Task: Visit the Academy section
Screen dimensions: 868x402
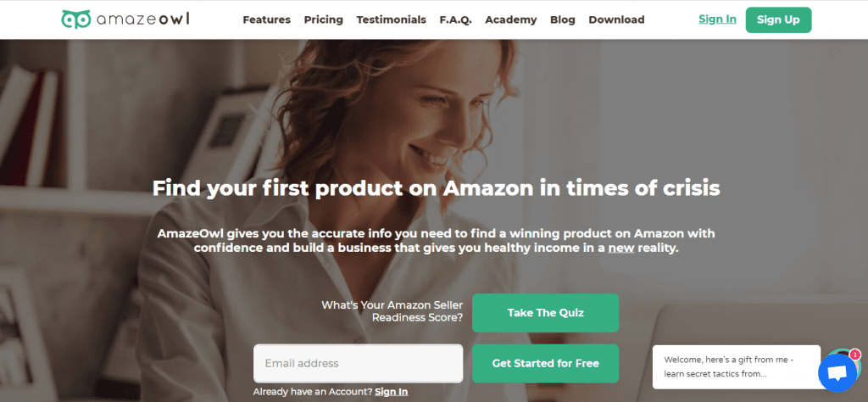Action: point(510,20)
